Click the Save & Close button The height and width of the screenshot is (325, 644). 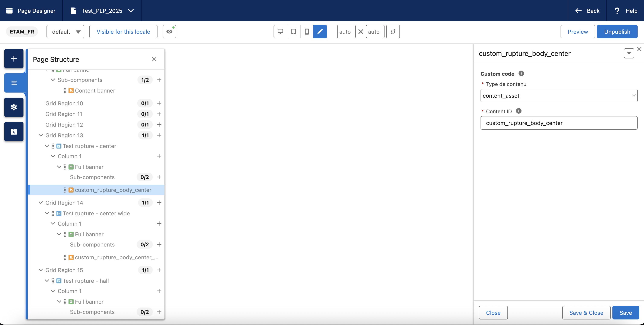[586, 312]
